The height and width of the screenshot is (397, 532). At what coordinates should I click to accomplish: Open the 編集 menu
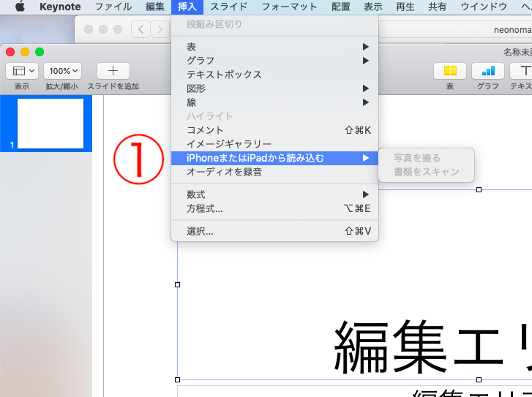155,7
